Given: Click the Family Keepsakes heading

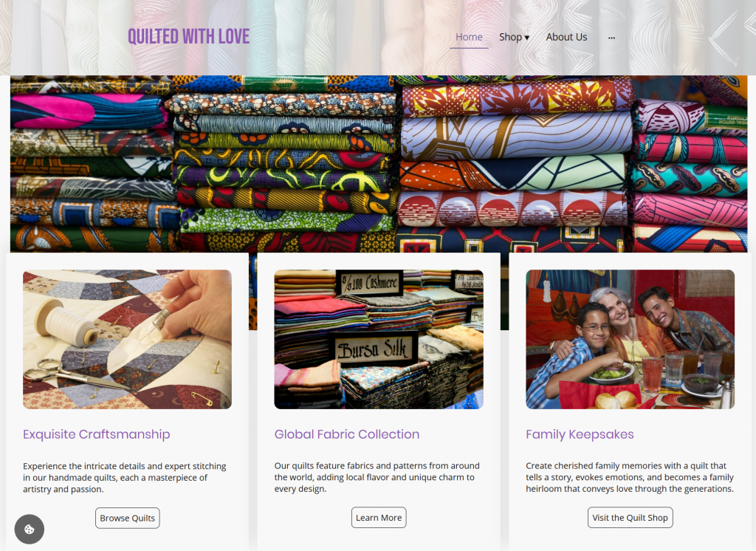Looking at the screenshot, I should (x=580, y=434).
